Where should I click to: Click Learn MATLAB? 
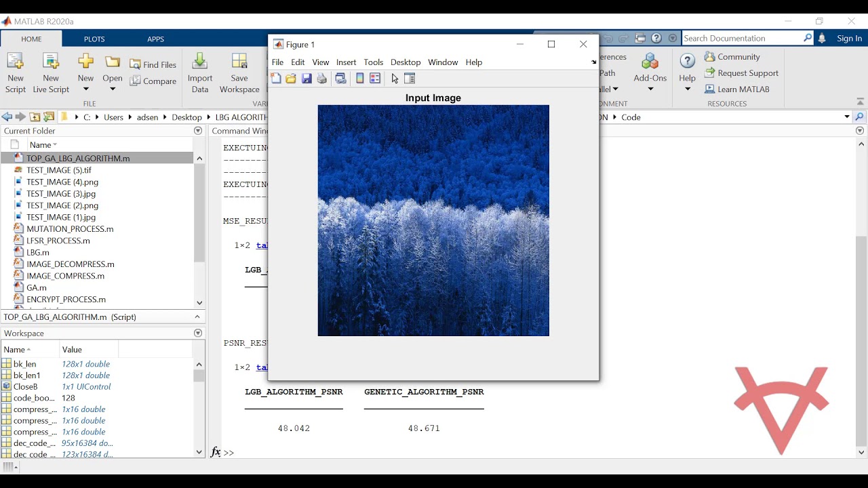click(x=737, y=89)
